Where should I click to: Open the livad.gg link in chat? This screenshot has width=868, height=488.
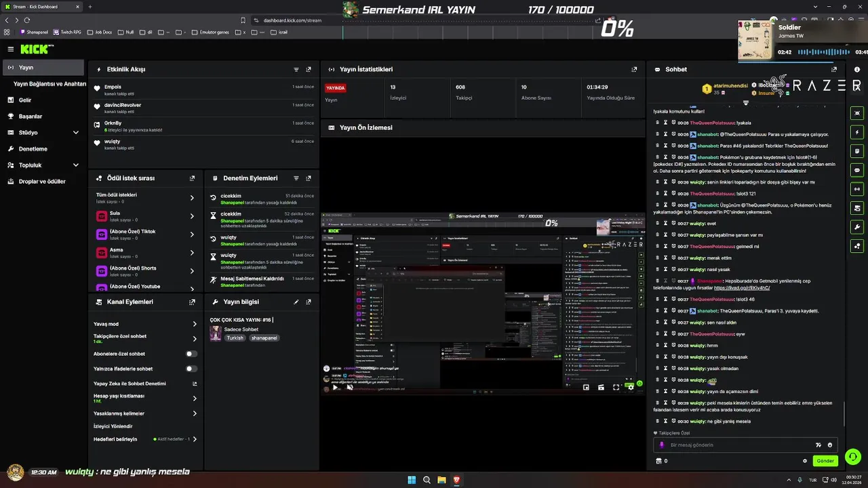(742, 288)
